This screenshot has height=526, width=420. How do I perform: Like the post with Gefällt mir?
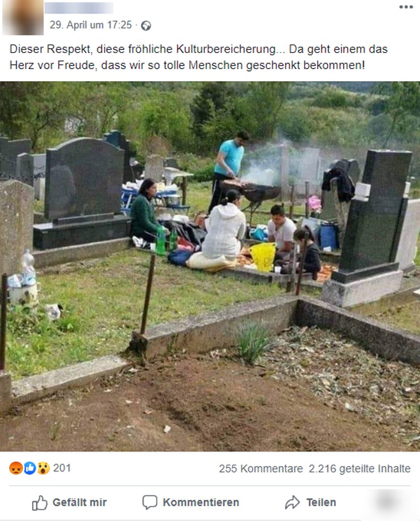(x=69, y=503)
